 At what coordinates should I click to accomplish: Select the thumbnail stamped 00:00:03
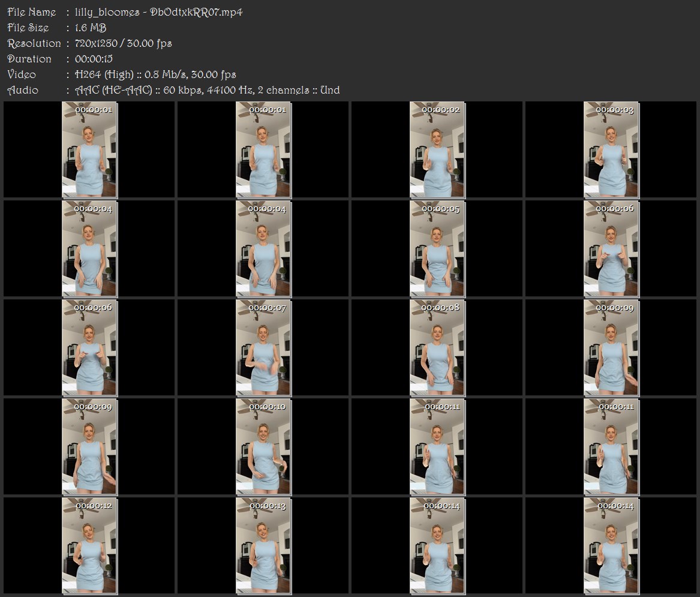pos(611,149)
